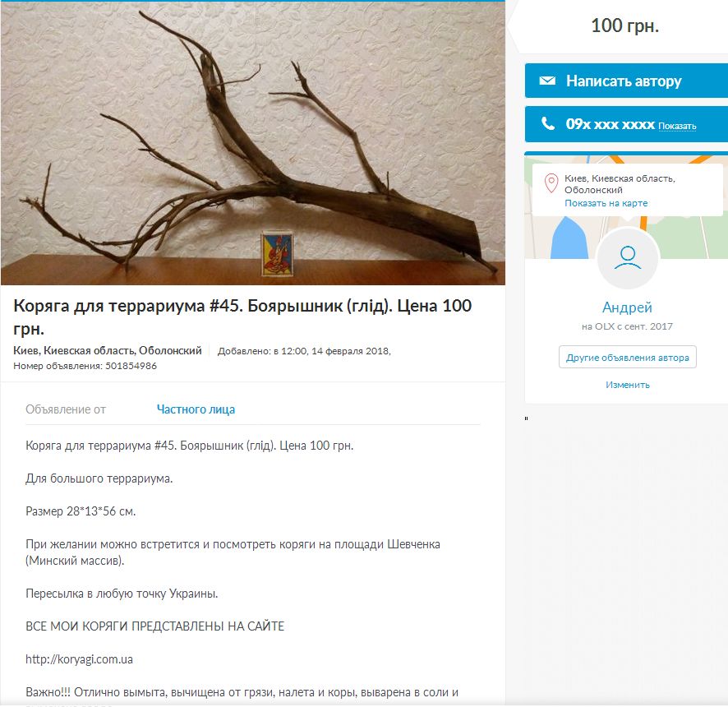The height and width of the screenshot is (707, 728).
Task: Click the matchbox in the driftwood photo
Action: tap(277, 254)
